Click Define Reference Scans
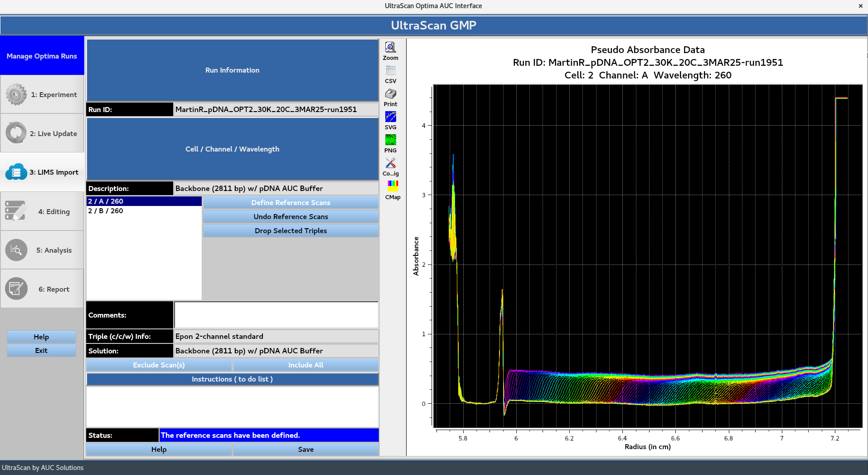The image size is (868, 475). click(x=291, y=202)
